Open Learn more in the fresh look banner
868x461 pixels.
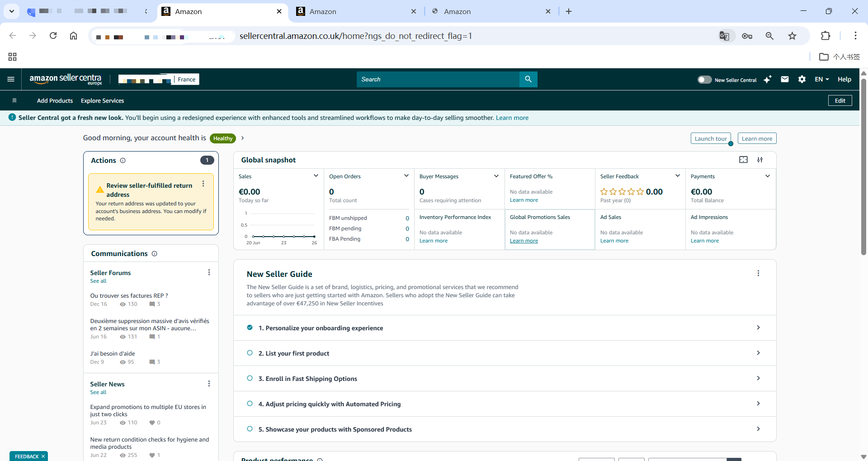pos(512,118)
